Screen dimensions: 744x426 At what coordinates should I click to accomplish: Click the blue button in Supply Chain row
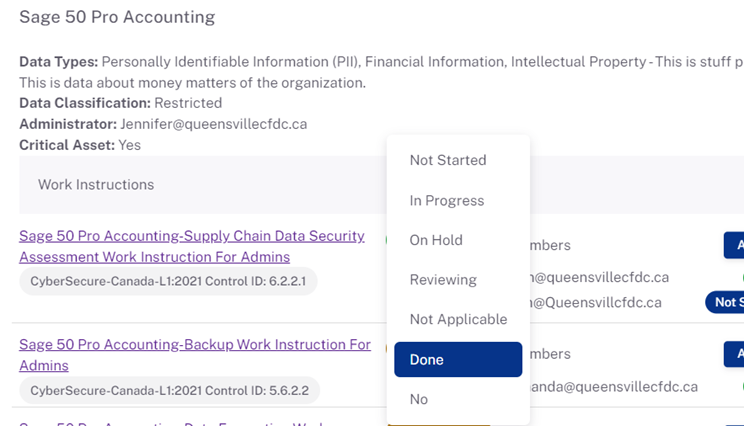pos(734,245)
